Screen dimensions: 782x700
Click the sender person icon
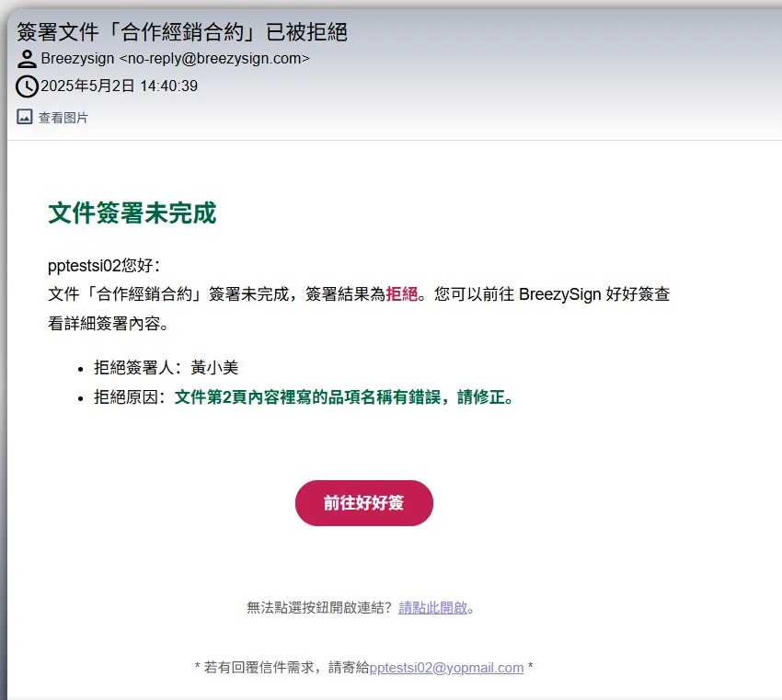tap(27, 59)
